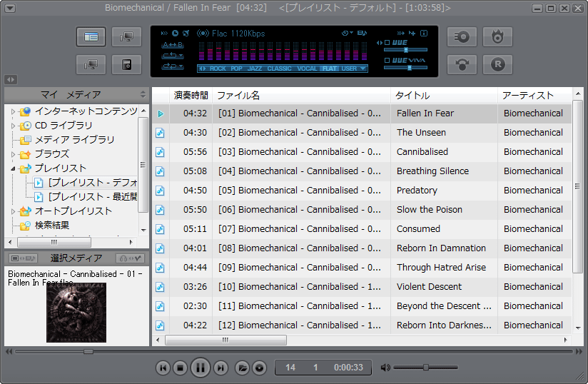588x384 pixels.
Task: Toggle the BBE sound effect checkbox
Action: (x=387, y=43)
